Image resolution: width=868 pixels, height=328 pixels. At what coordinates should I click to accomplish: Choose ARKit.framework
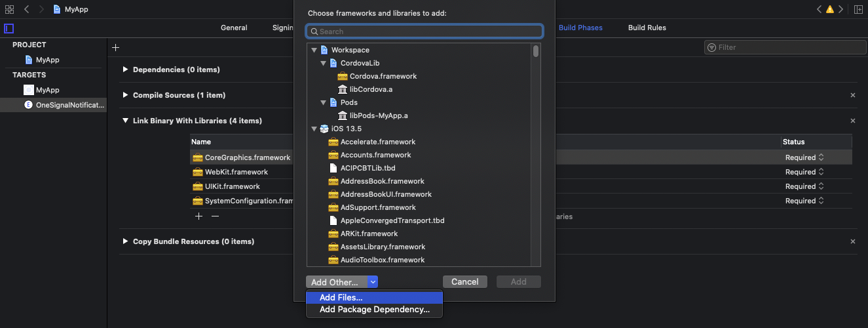click(363, 234)
